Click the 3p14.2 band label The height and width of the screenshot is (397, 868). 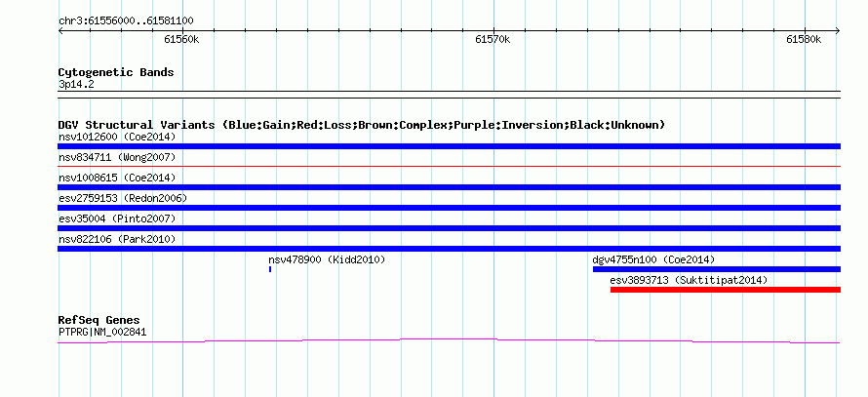[x=76, y=84]
